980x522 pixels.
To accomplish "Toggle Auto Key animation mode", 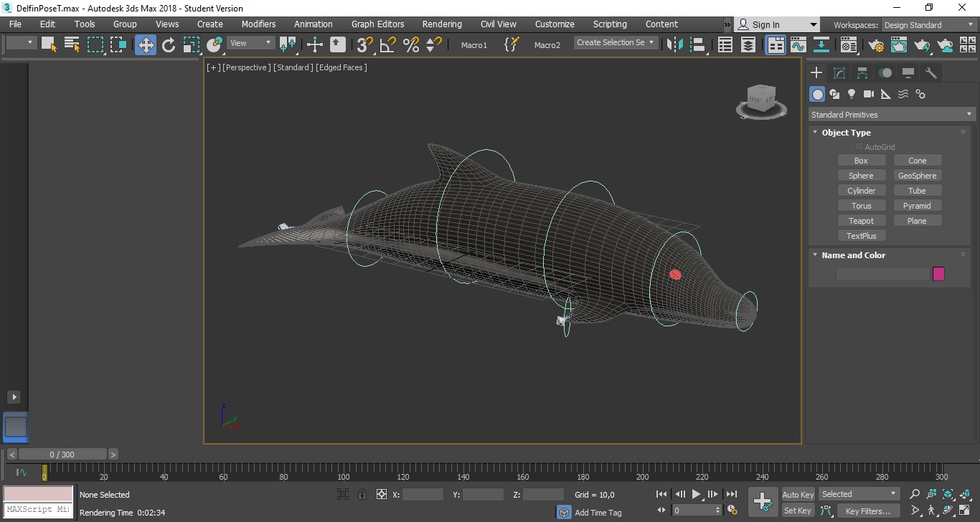I will [798, 494].
